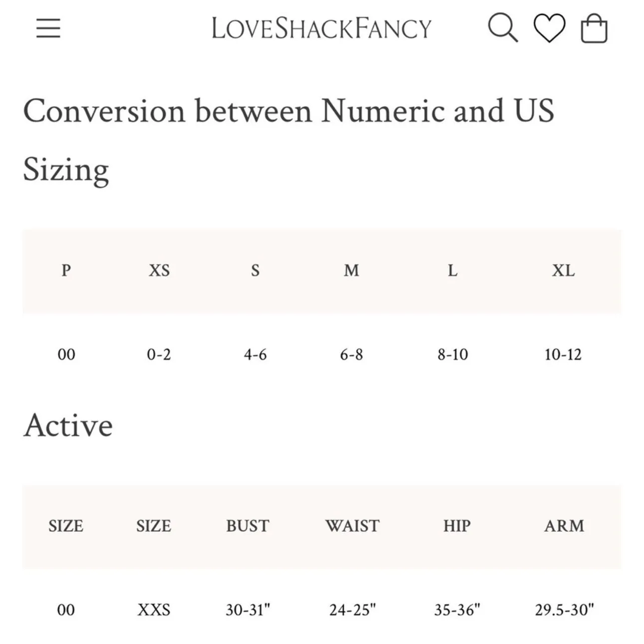Open the shopping bag icon

tap(594, 28)
